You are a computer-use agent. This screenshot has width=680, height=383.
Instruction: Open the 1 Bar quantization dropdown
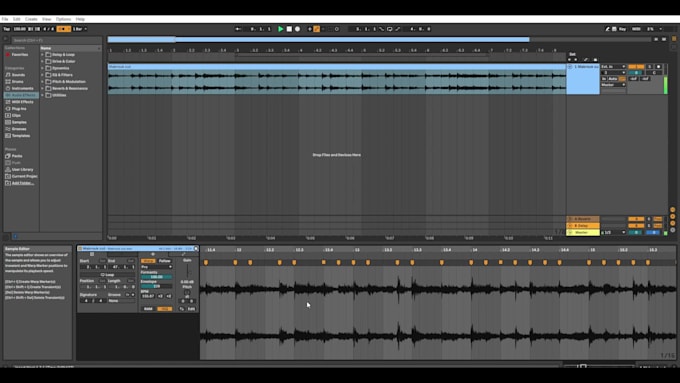pyautogui.click(x=80, y=29)
